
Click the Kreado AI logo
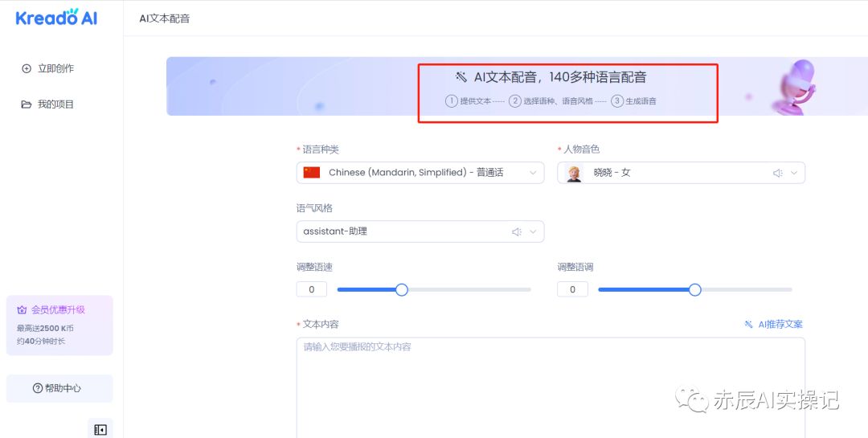(x=56, y=17)
